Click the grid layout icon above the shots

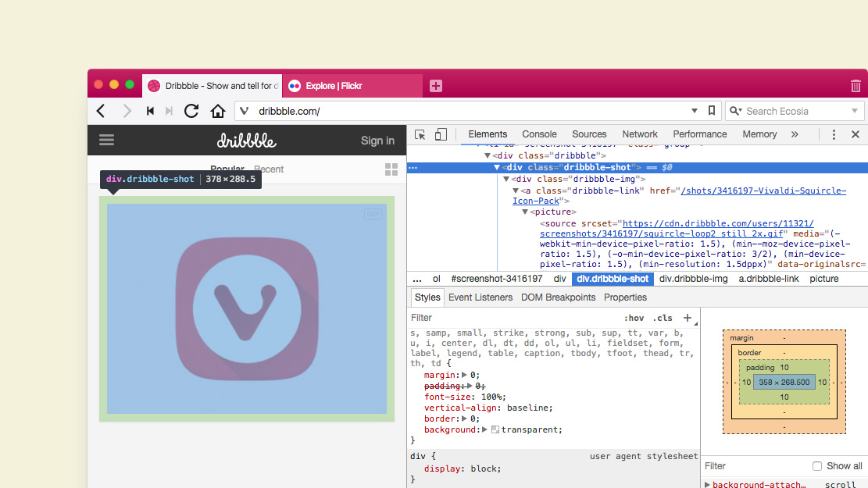(x=391, y=169)
